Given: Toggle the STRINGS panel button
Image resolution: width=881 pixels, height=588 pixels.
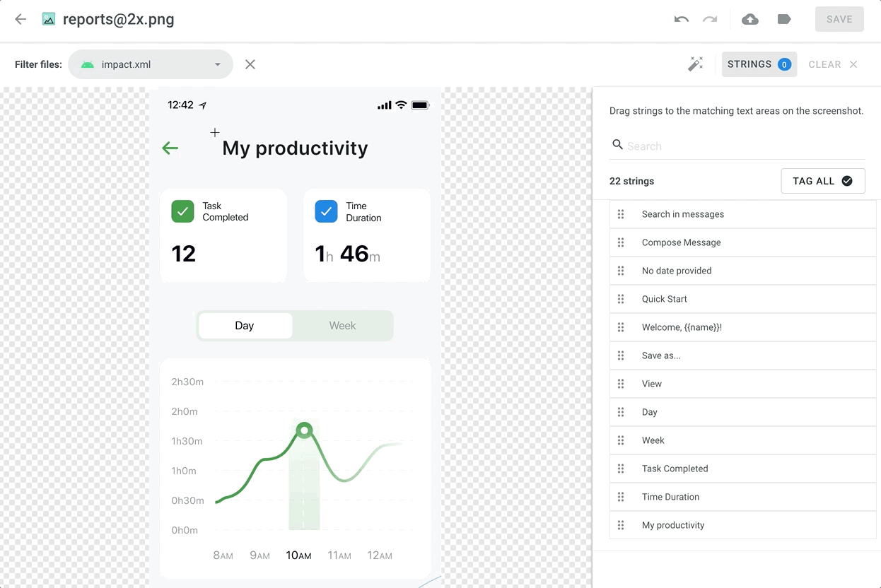Looking at the screenshot, I should pos(759,64).
